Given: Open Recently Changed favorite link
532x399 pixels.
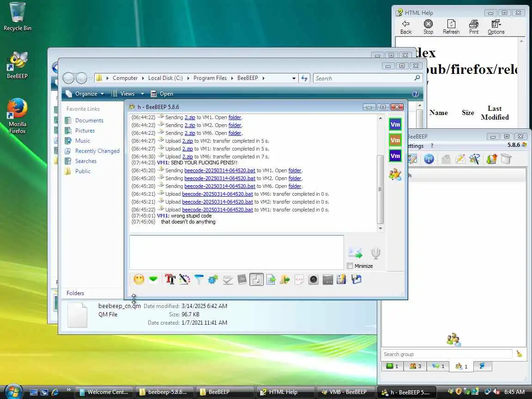Looking at the screenshot, I should coord(97,151).
